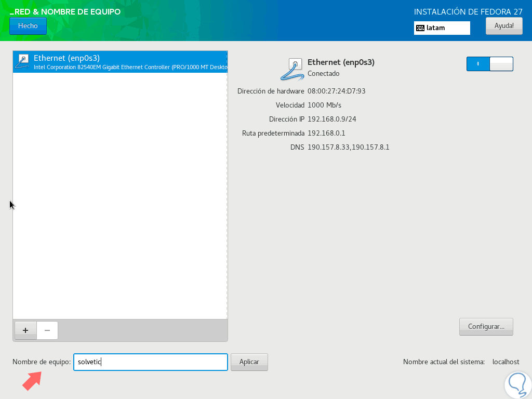
Task: Click the Dirección de hardware label
Action: pos(270,91)
